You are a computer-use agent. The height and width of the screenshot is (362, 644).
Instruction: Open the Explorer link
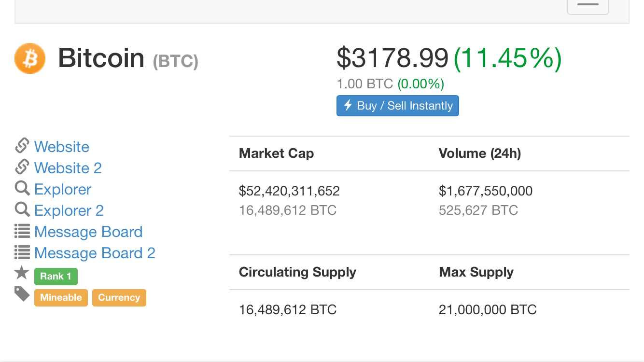pos(63,189)
